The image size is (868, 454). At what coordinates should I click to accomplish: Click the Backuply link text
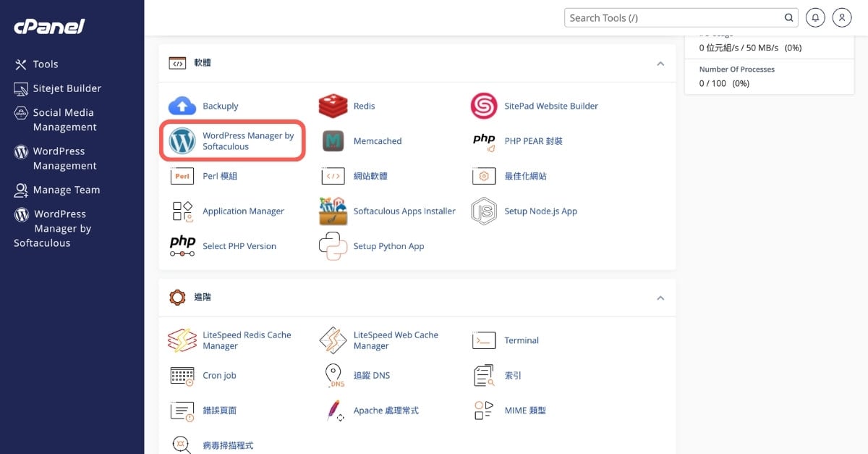(x=220, y=106)
